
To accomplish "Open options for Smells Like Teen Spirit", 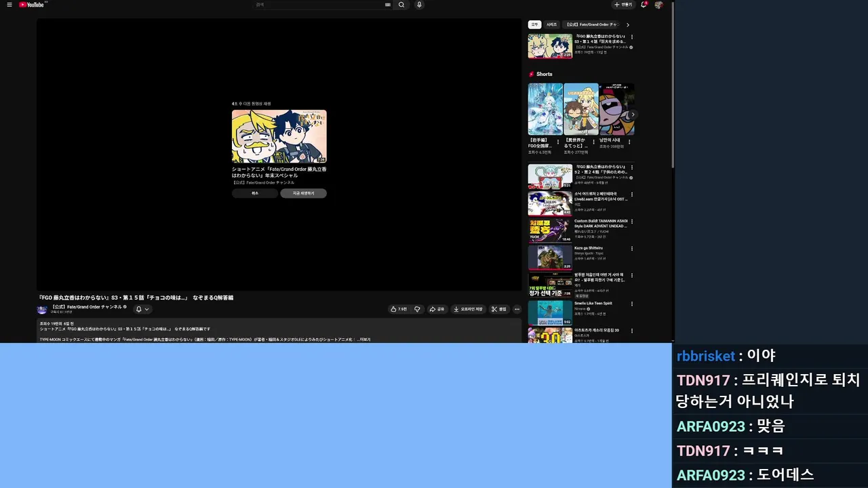I will 632,304.
